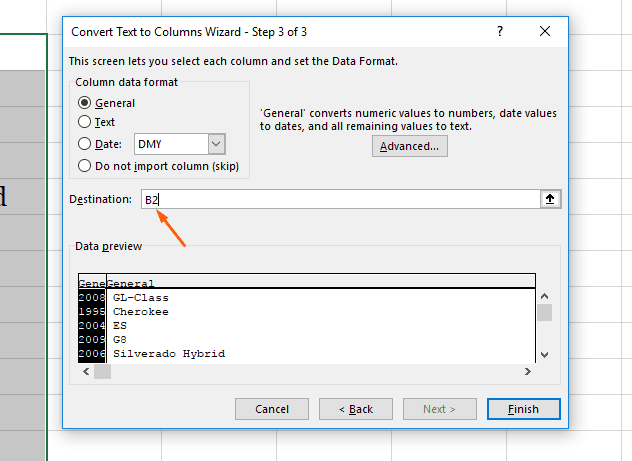Click the Cancel button

(272, 409)
